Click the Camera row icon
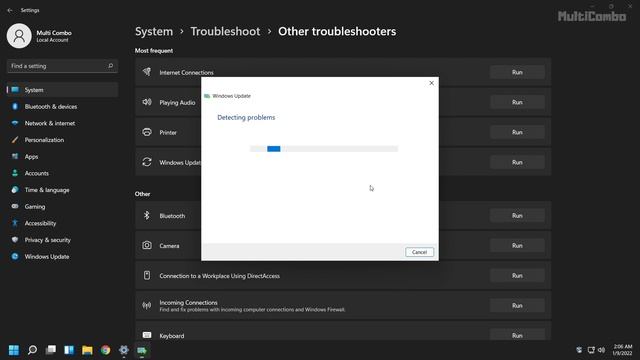The image size is (640, 360). 147,245
